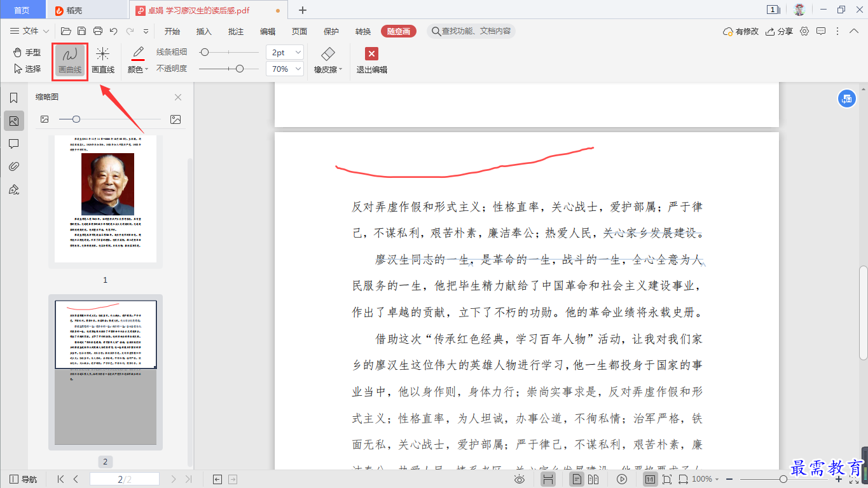Click the 1:1 actual size icon

point(651,479)
